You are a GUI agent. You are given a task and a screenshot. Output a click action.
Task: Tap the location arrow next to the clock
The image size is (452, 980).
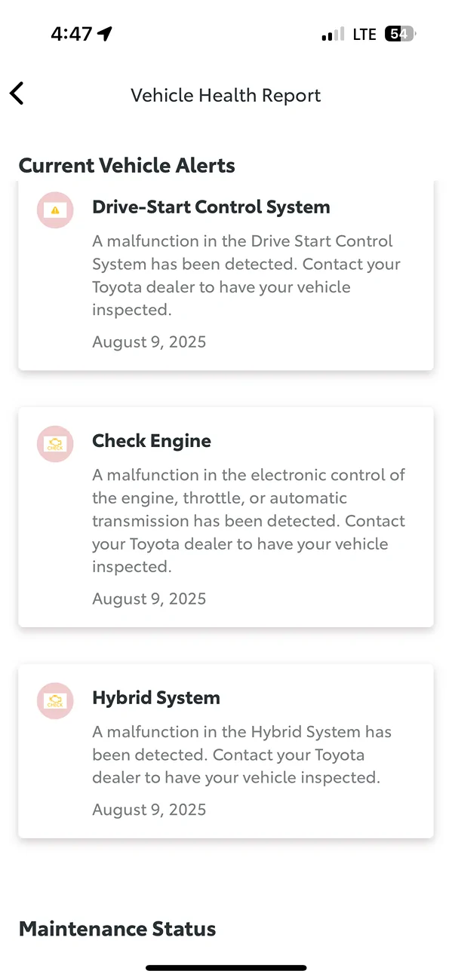click(x=103, y=32)
